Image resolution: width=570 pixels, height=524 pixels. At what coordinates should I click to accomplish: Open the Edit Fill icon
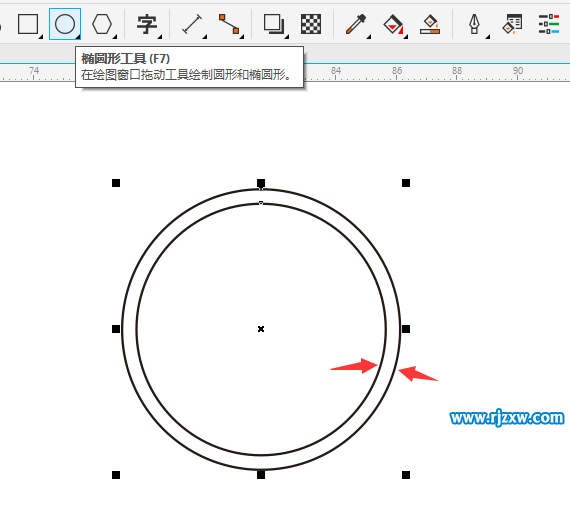pyautogui.click(x=512, y=24)
